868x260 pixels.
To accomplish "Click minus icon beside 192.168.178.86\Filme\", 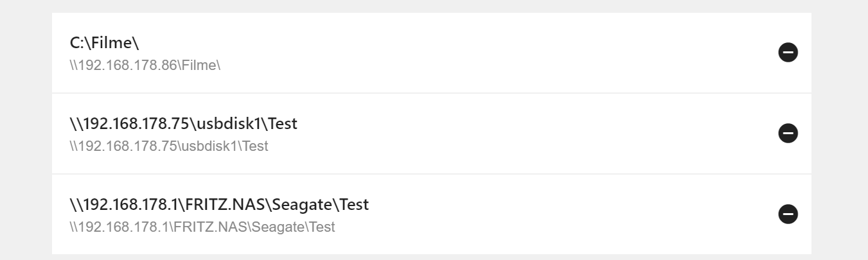I will [x=788, y=52].
